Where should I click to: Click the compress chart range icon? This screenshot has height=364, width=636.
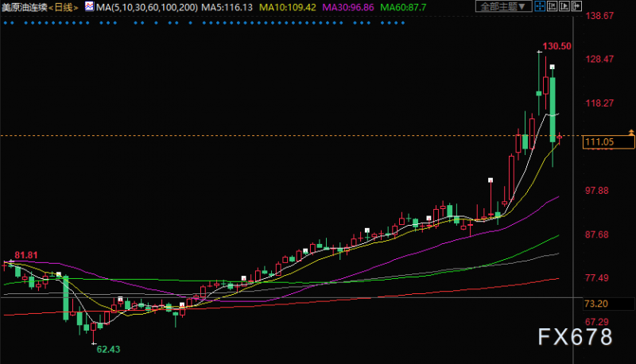[x=552, y=6]
